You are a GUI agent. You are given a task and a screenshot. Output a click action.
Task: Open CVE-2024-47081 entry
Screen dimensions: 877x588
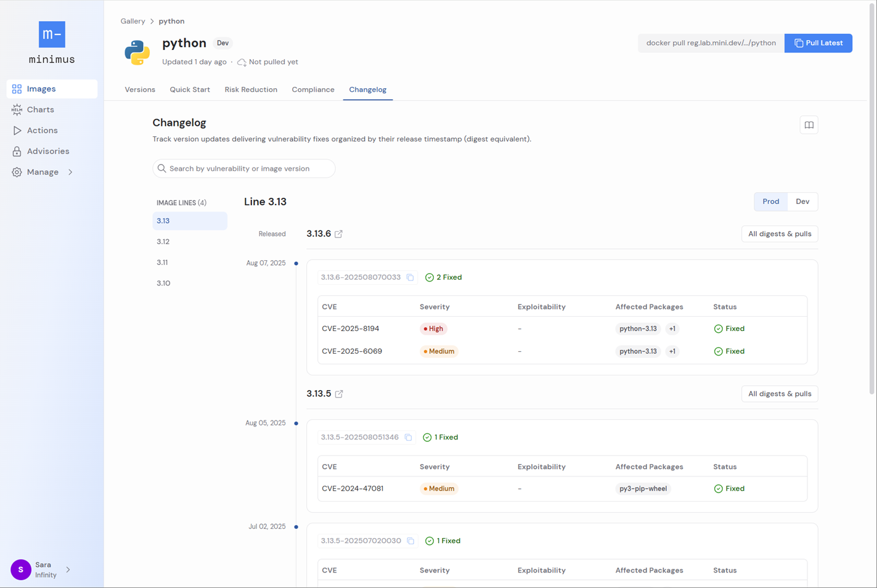(353, 489)
